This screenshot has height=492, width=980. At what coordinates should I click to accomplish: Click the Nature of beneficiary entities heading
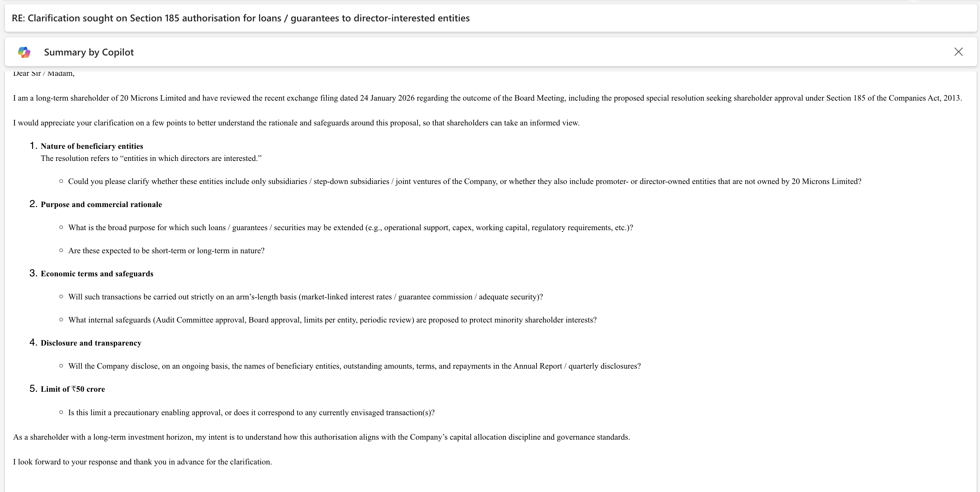click(x=92, y=146)
